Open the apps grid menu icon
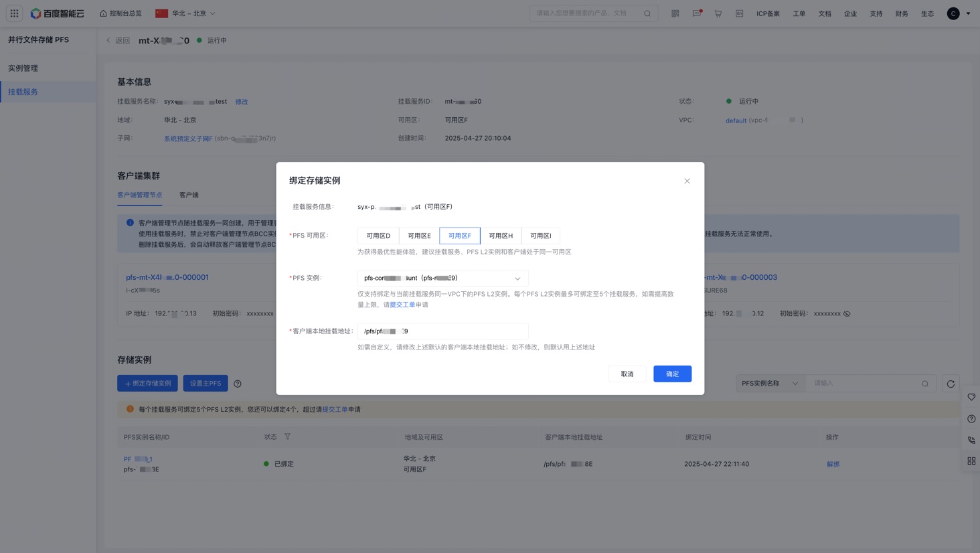Image resolution: width=980 pixels, height=553 pixels. click(14, 13)
